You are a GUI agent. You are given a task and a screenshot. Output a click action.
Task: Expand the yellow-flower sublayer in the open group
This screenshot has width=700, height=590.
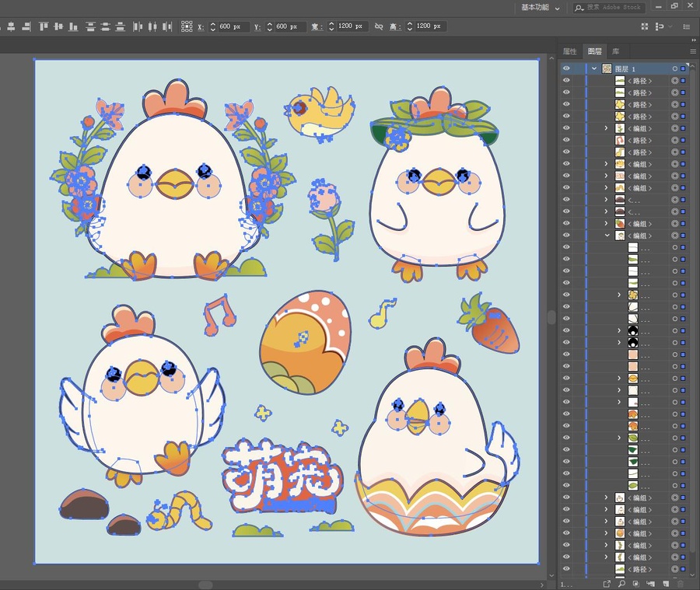tap(619, 295)
